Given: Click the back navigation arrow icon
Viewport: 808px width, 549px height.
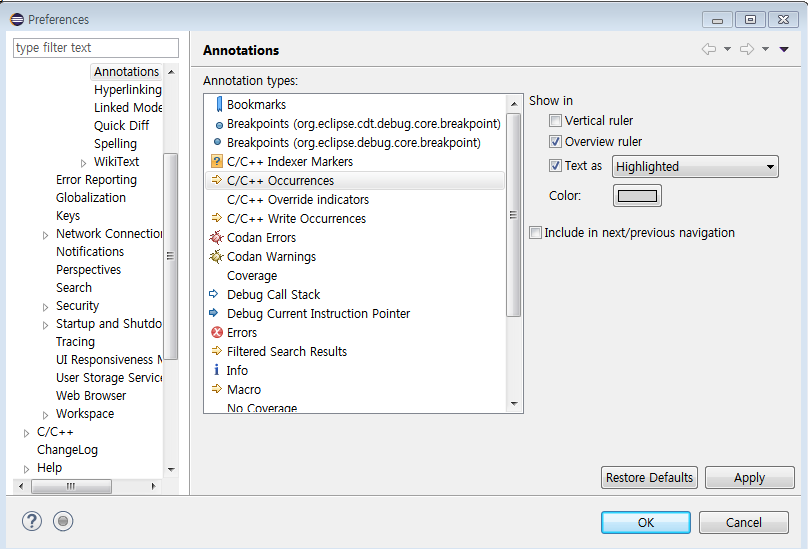Looking at the screenshot, I should pos(709,49).
